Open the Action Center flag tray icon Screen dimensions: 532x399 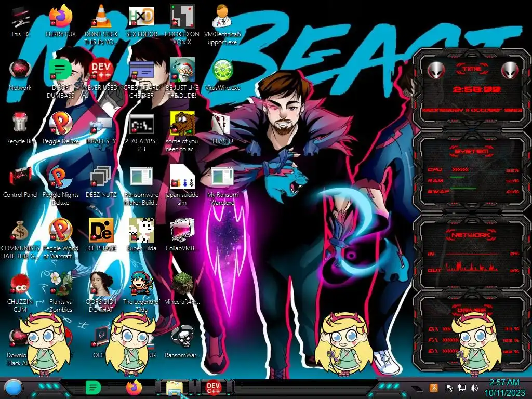[449, 388]
